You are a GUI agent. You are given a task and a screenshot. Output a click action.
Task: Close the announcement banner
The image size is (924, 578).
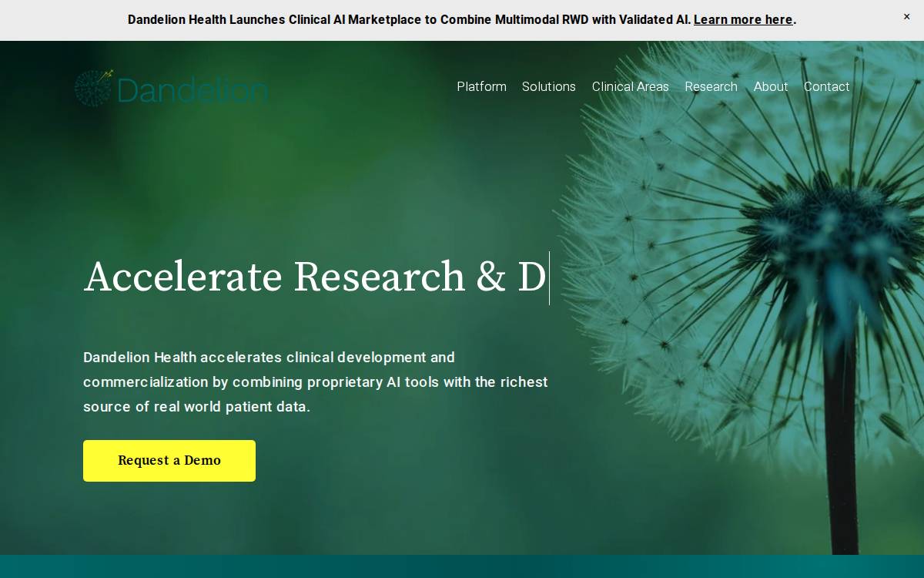click(x=906, y=17)
